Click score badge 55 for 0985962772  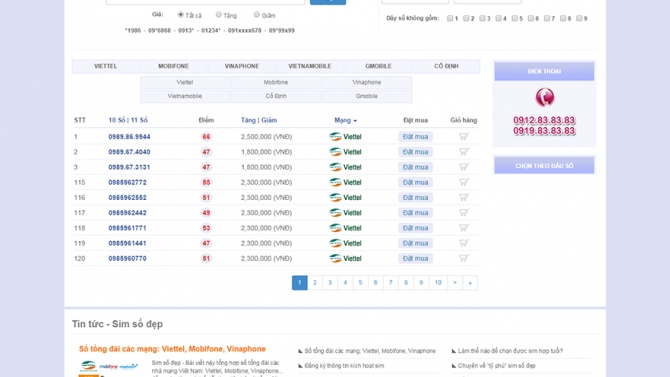pyautogui.click(x=206, y=182)
